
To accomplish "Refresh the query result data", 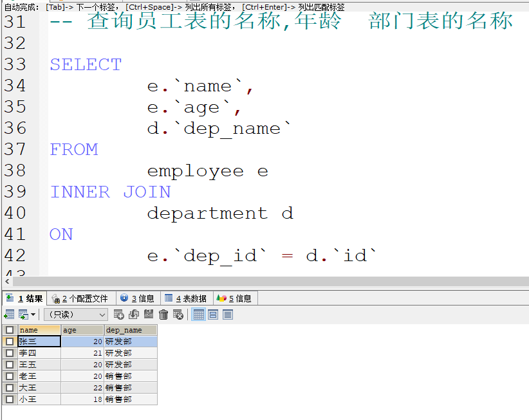I will coord(133,314).
